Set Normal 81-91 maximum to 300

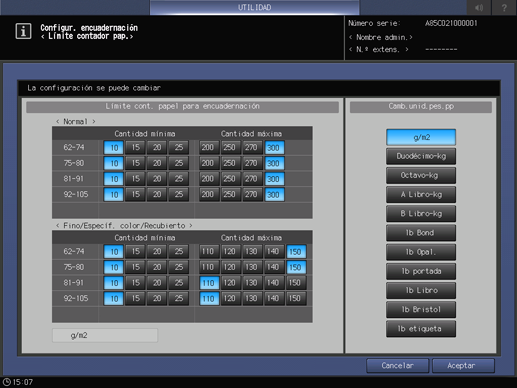(x=274, y=179)
